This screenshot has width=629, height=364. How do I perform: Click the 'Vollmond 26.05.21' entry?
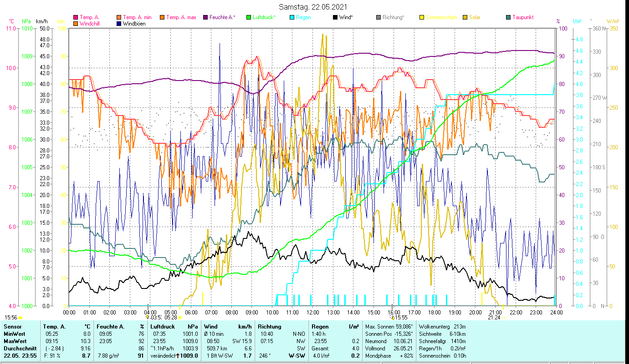(x=389, y=348)
